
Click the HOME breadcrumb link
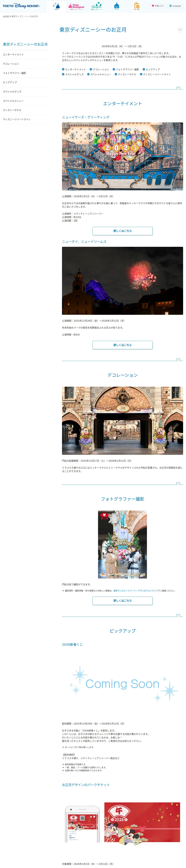6,16
